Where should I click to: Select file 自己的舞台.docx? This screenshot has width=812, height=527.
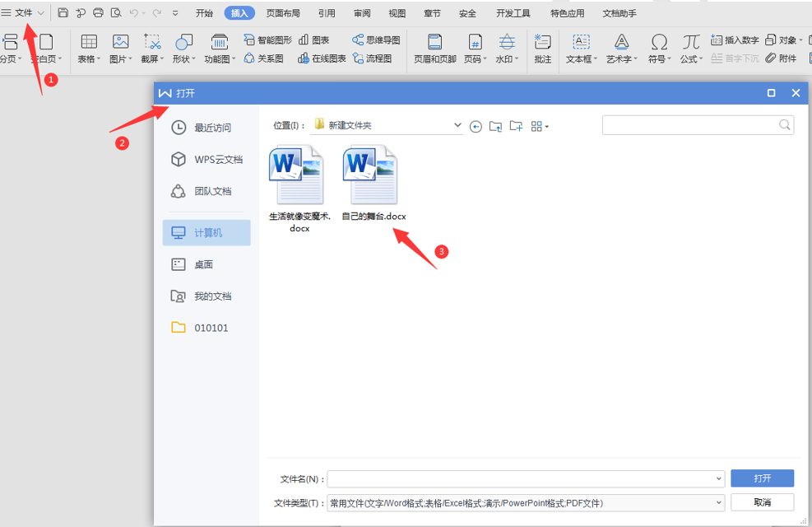point(374,183)
